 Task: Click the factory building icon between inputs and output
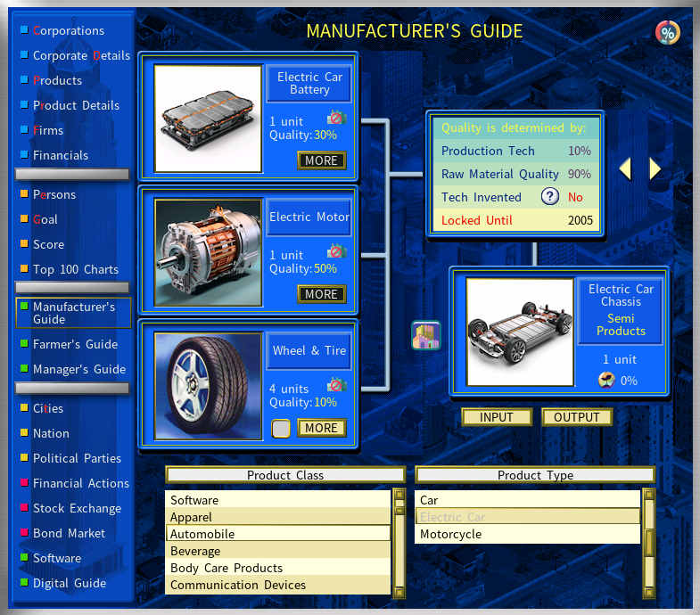pos(426,336)
